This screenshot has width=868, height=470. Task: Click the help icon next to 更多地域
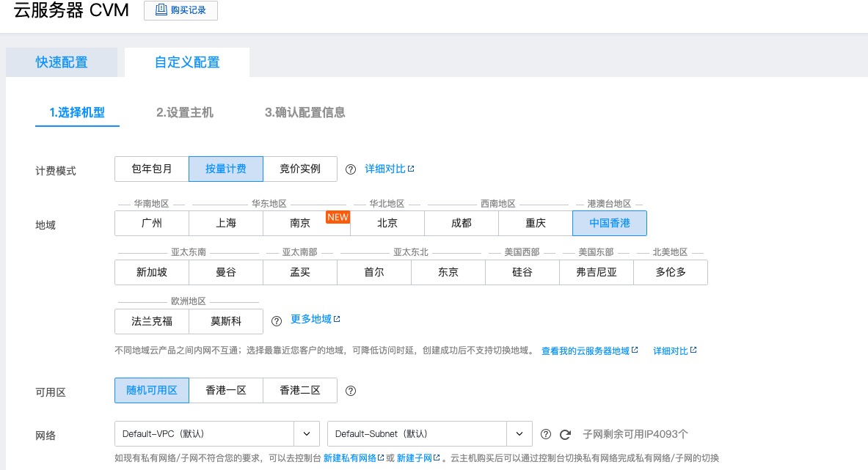point(277,320)
